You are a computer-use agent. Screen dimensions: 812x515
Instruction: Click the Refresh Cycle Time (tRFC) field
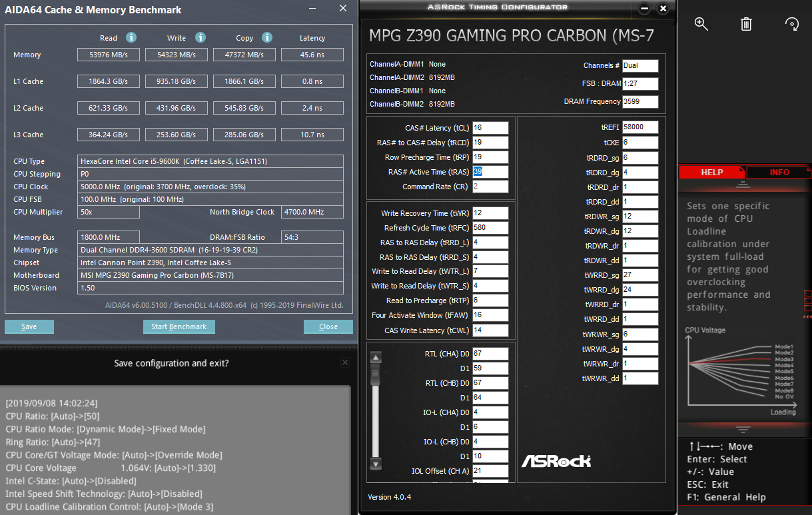(x=490, y=228)
